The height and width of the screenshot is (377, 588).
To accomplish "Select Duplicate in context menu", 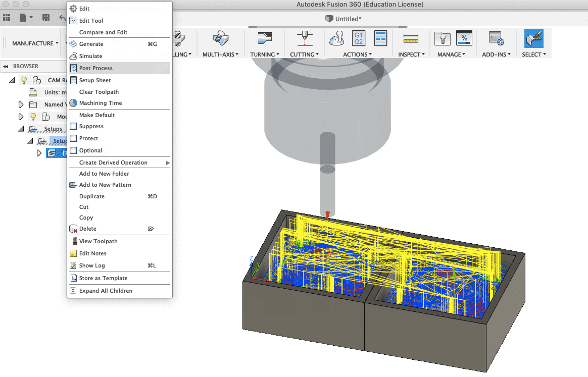I will (x=119, y=196).
